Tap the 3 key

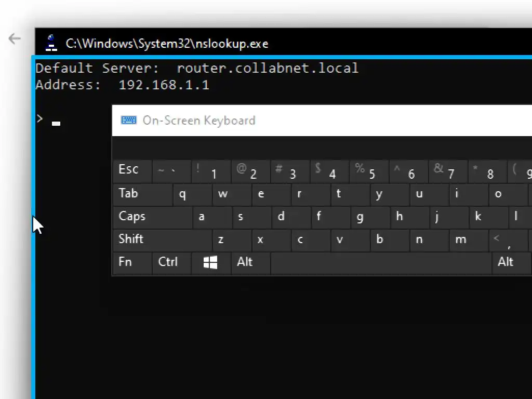click(x=290, y=171)
